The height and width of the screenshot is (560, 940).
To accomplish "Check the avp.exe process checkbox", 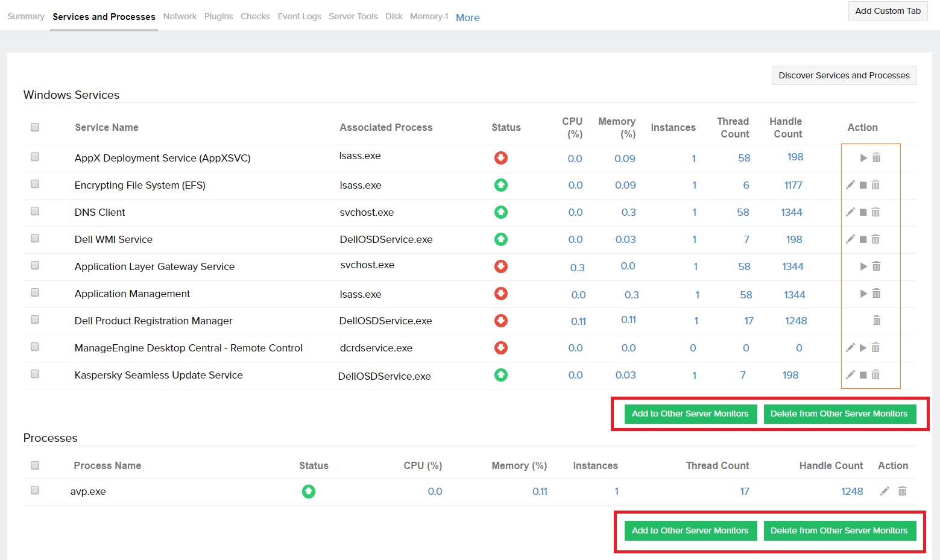I will (x=35, y=490).
